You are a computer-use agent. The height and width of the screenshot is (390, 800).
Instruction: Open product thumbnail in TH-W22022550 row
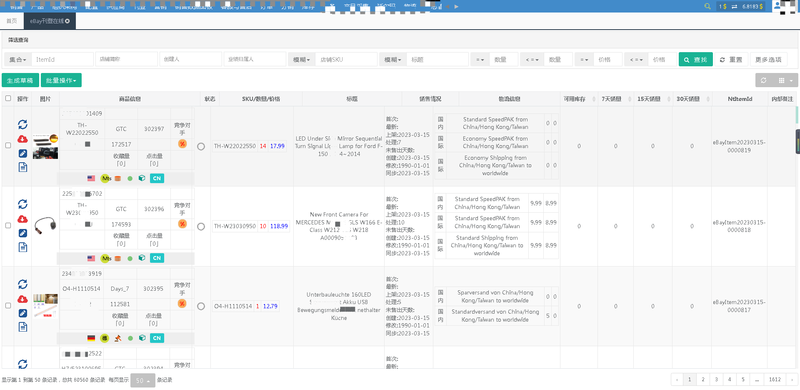pos(45,147)
